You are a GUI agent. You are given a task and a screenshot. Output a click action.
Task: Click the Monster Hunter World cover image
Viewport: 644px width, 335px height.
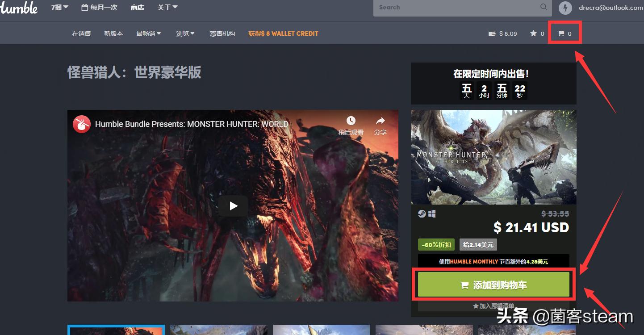coord(493,157)
